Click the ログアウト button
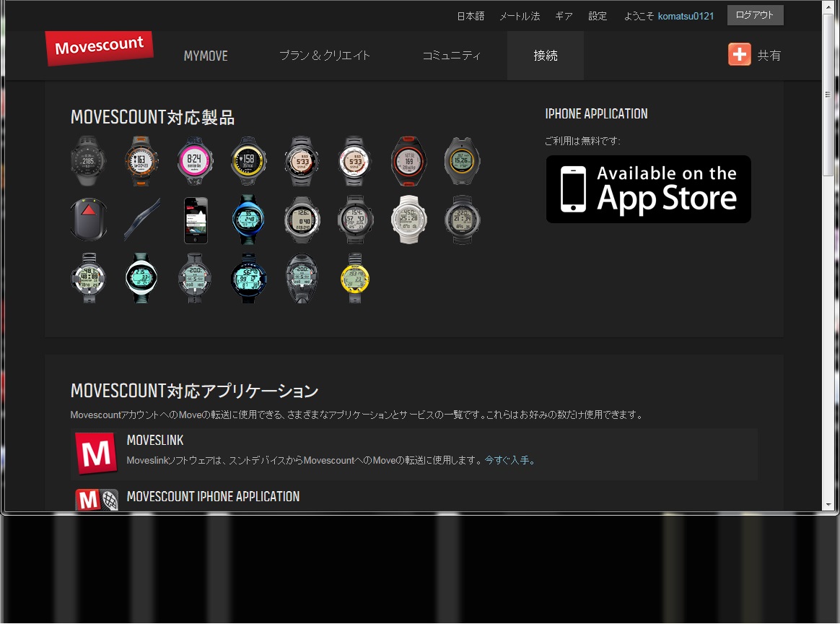This screenshot has height=624, width=840. (755, 15)
